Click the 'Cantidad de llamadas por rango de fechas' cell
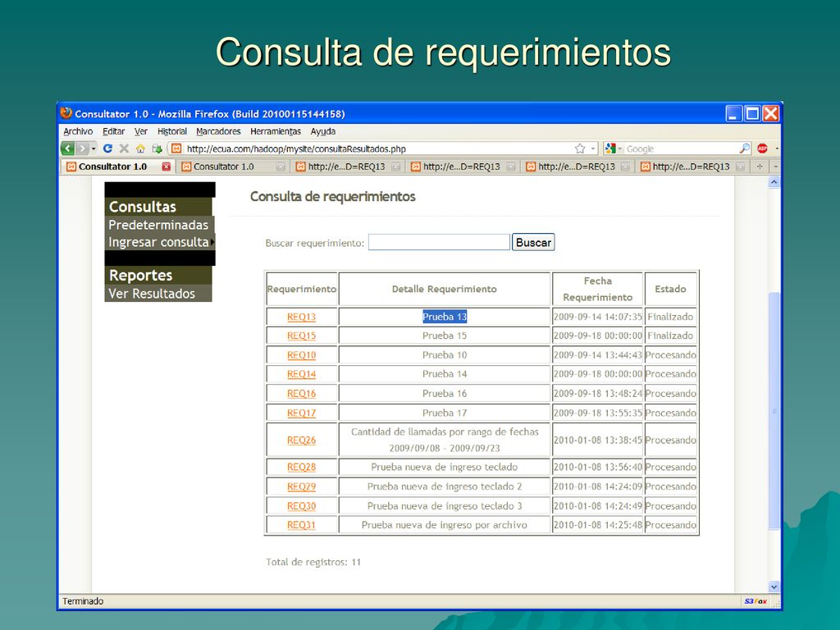The height and width of the screenshot is (630, 840). point(445,440)
